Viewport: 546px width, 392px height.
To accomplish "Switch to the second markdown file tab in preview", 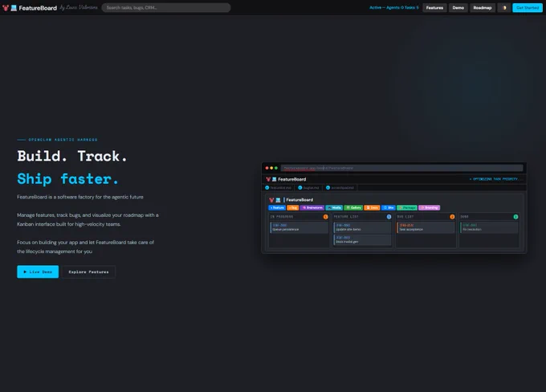I will (308, 188).
